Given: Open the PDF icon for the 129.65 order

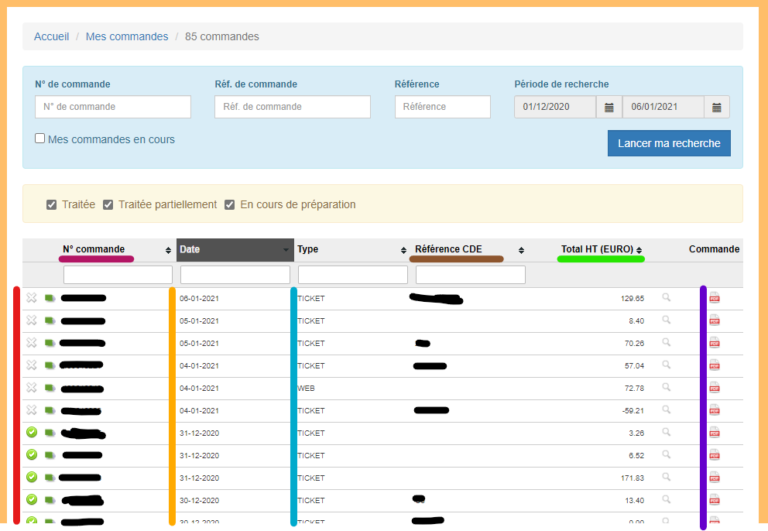Looking at the screenshot, I should [714, 298].
